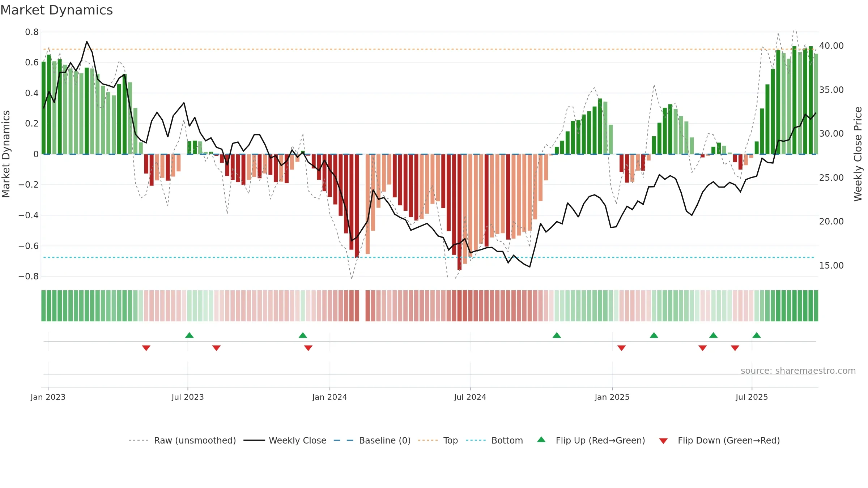Toggle the Raw (unsmoothed) legend entry
The width and height of the screenshot is (868, 488).
point(182,440)
